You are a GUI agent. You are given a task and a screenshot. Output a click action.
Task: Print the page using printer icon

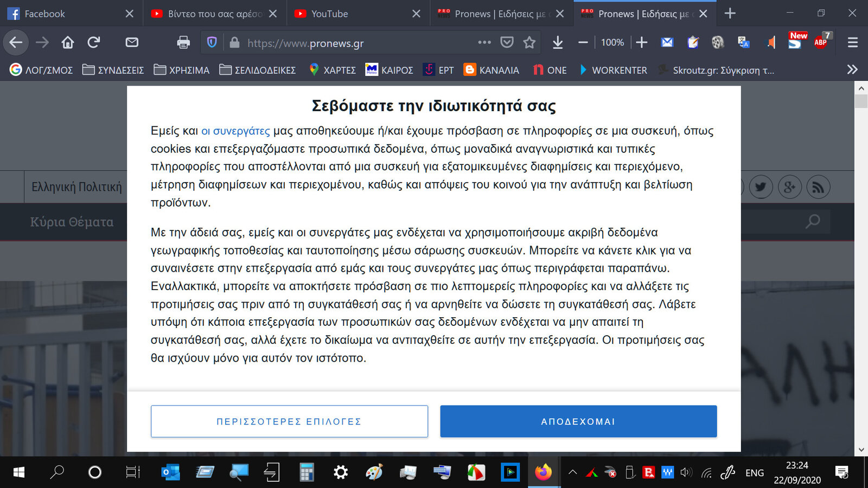(x=183, y=42)
